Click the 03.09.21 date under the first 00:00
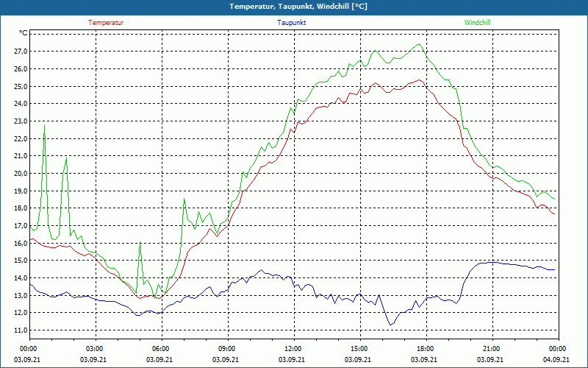The width and height of the screenshot is (588, 368). click(x=27, y=359)
